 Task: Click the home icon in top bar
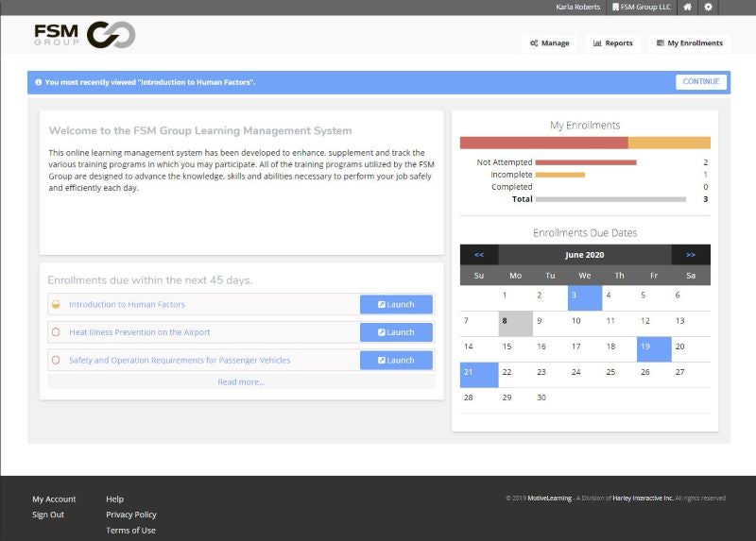click(x=687, y=7)
